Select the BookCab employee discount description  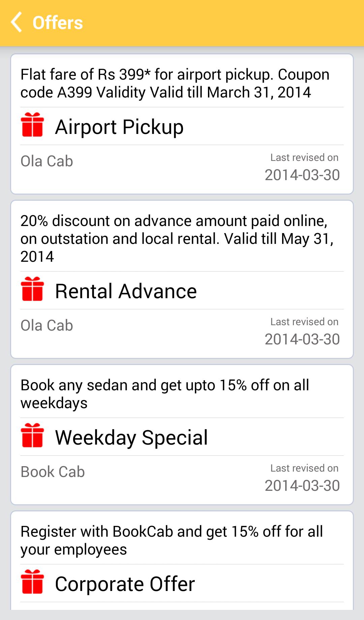(172, 540)
